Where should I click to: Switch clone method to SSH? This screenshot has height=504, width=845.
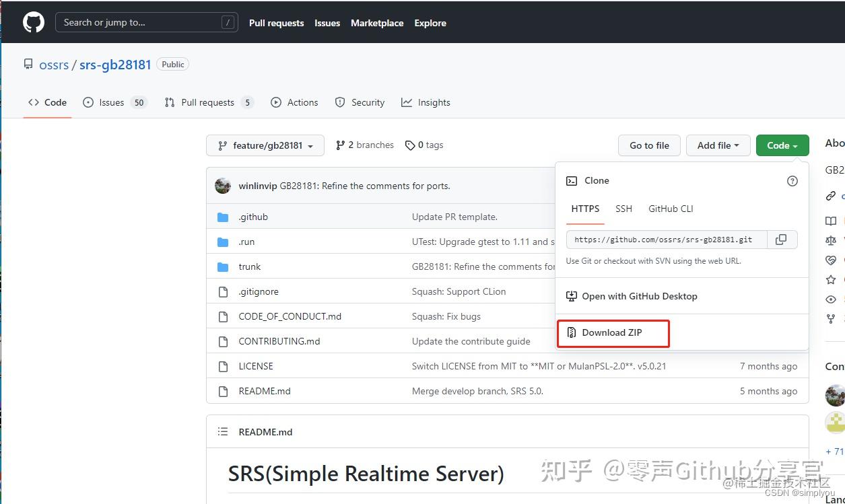623,209
